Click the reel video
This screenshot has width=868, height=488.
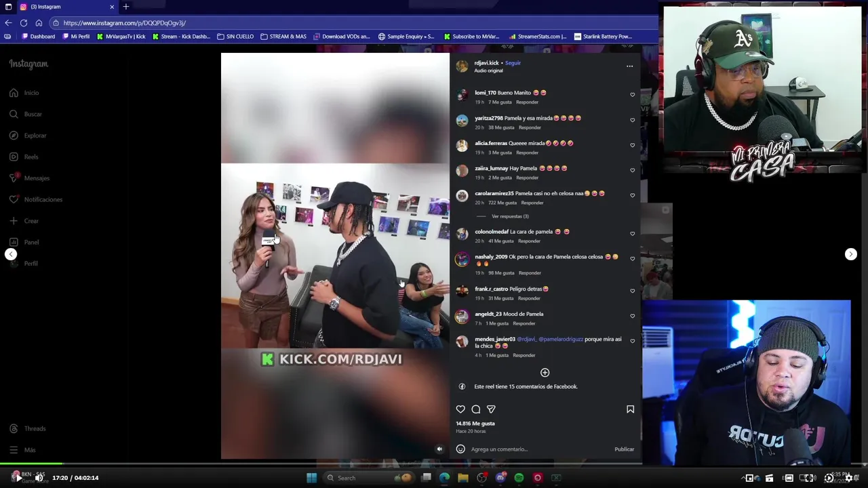335,256
